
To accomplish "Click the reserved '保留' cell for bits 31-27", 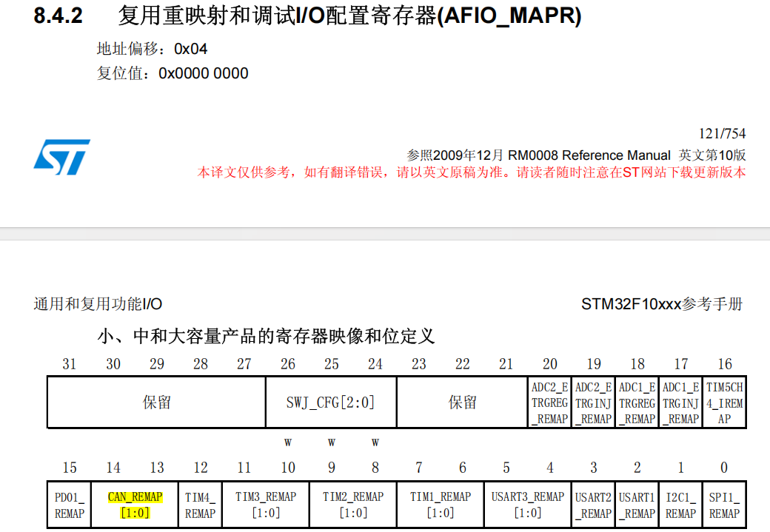I will tap(157, 403).
